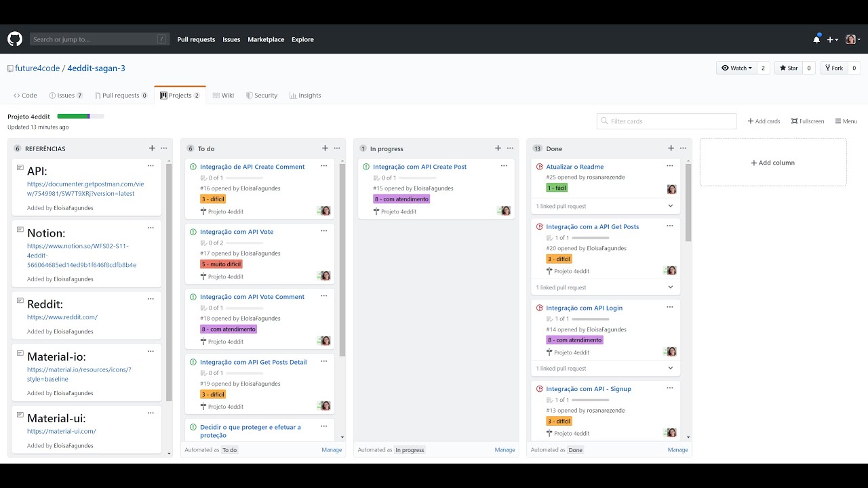Click the Add column button
This screenshot has height=488, width=868.
pyautogui.click(x=773, y=163)
